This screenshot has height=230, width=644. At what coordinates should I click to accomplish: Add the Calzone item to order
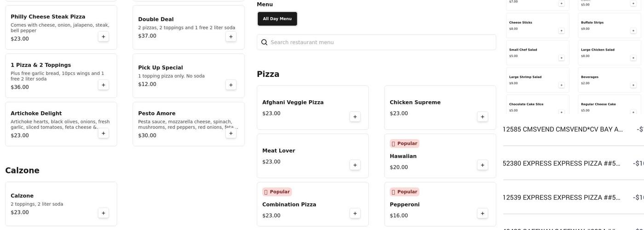(103, 213)
